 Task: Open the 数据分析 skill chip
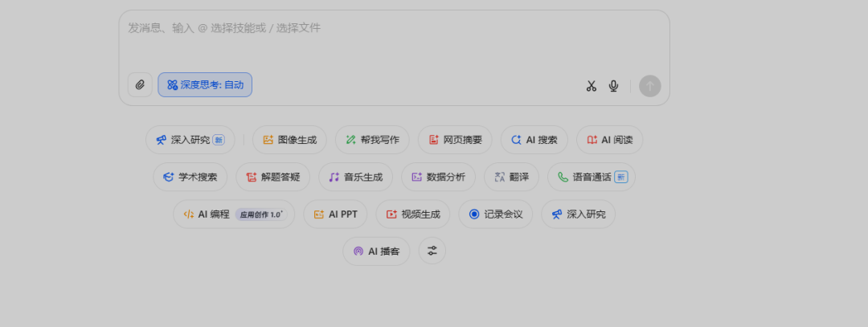click(439, 177)
